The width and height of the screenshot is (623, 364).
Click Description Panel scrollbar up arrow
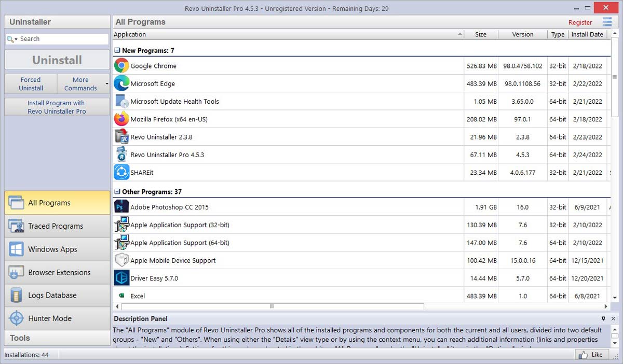point(615,330)
